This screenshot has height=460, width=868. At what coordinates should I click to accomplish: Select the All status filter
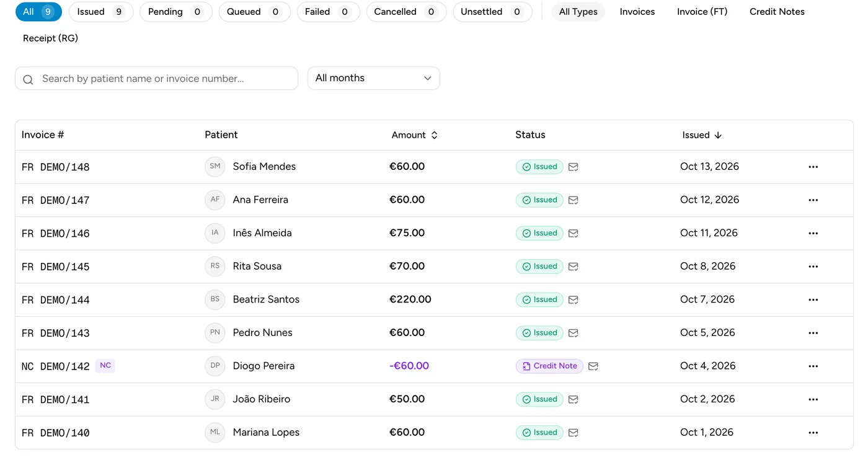pyautogui.click(x=38, y=12)
